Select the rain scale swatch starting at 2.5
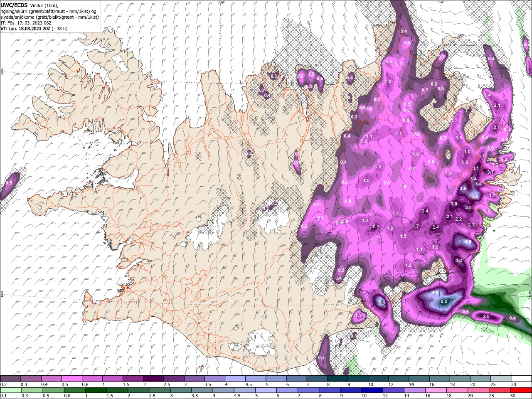 tap(159, 390)
